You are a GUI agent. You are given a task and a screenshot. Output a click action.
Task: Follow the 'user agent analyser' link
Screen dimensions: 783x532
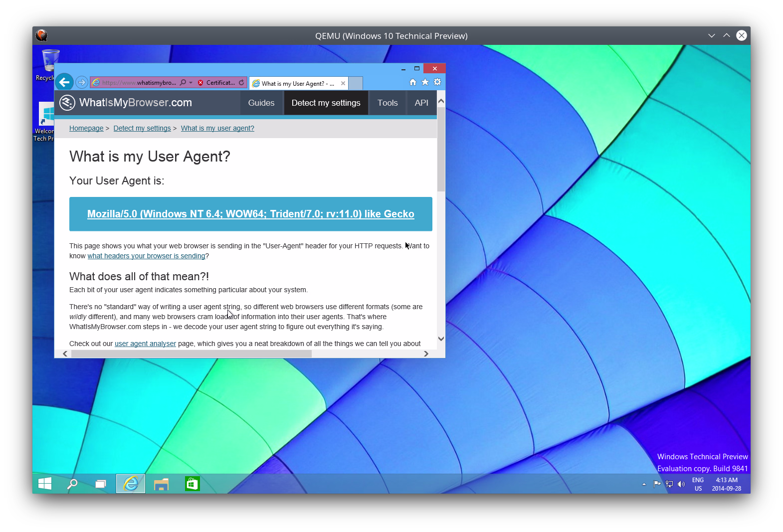pos(145,344)
